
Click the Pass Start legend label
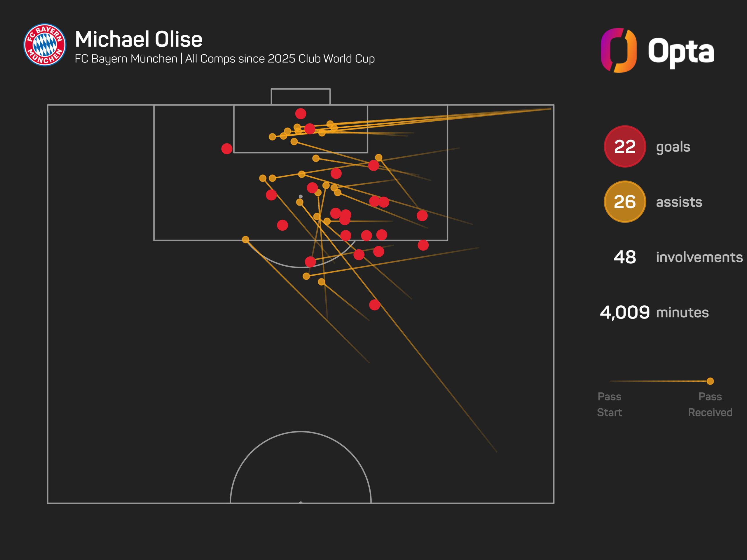point(609,404)
